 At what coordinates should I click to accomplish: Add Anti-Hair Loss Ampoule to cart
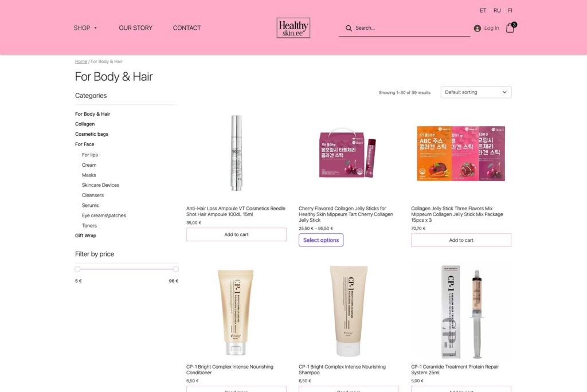click(236, 234)
